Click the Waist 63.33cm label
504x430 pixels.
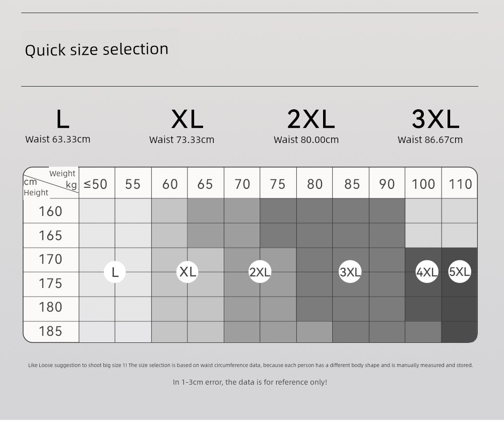point(58,139)
